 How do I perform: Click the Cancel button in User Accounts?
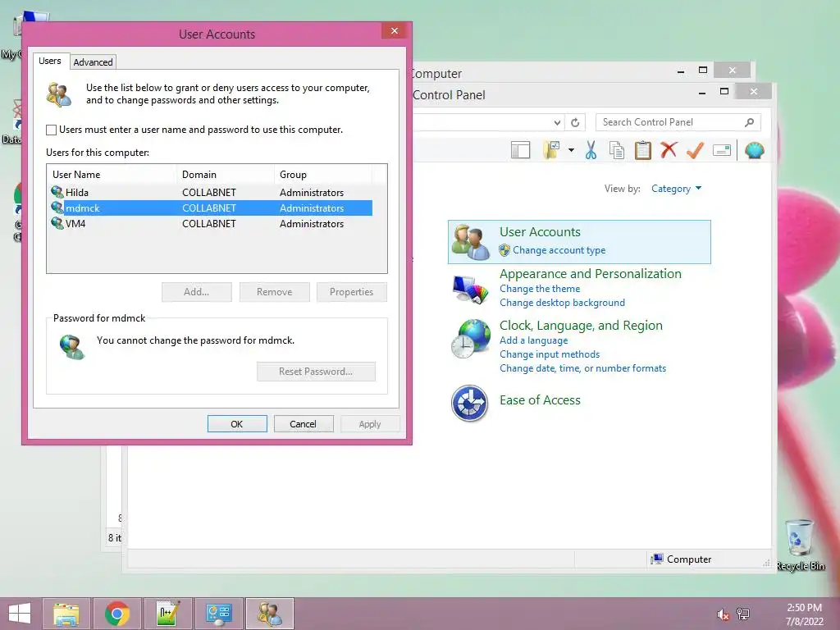(304, 424)
